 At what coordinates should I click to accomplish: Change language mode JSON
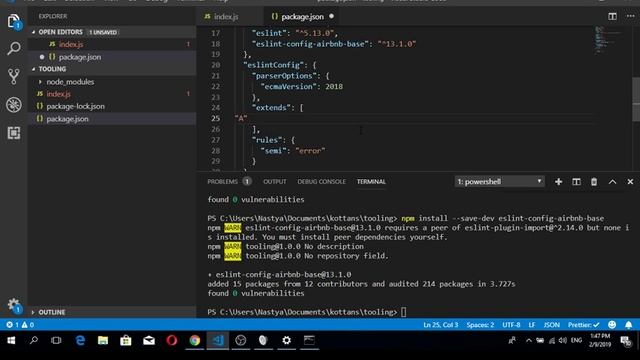tap(551, 325)
